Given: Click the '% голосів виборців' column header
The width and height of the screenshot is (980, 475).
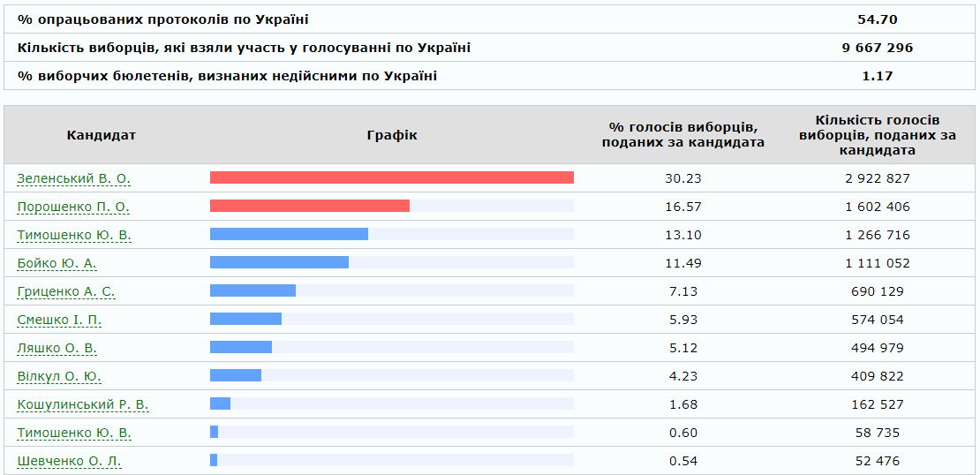Looking at the screenshot, I should [682, 135].
